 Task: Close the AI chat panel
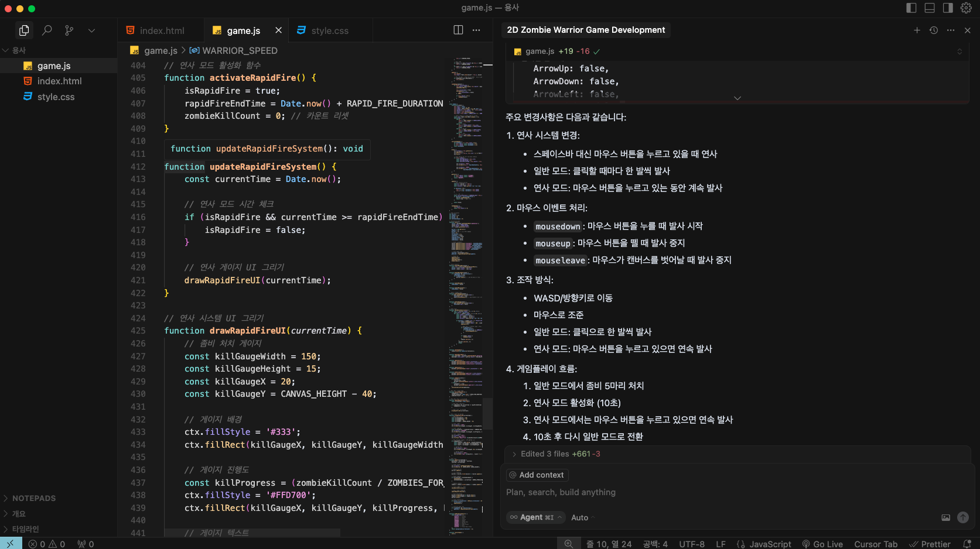pos(968,30)
